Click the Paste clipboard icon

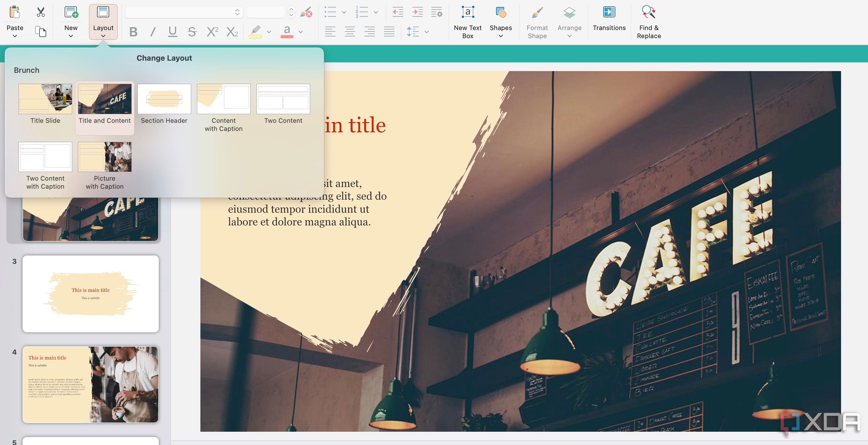tap(14, 12)
